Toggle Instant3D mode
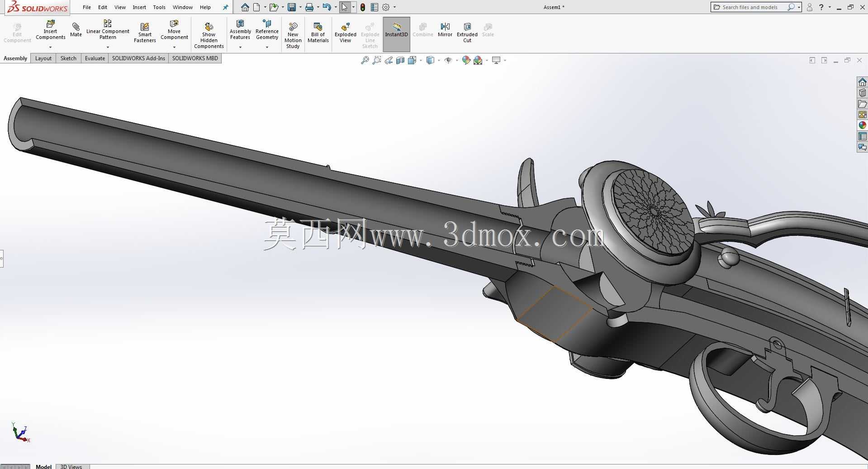The height and width of the screenshot is (469, 868). coord(396,34)
